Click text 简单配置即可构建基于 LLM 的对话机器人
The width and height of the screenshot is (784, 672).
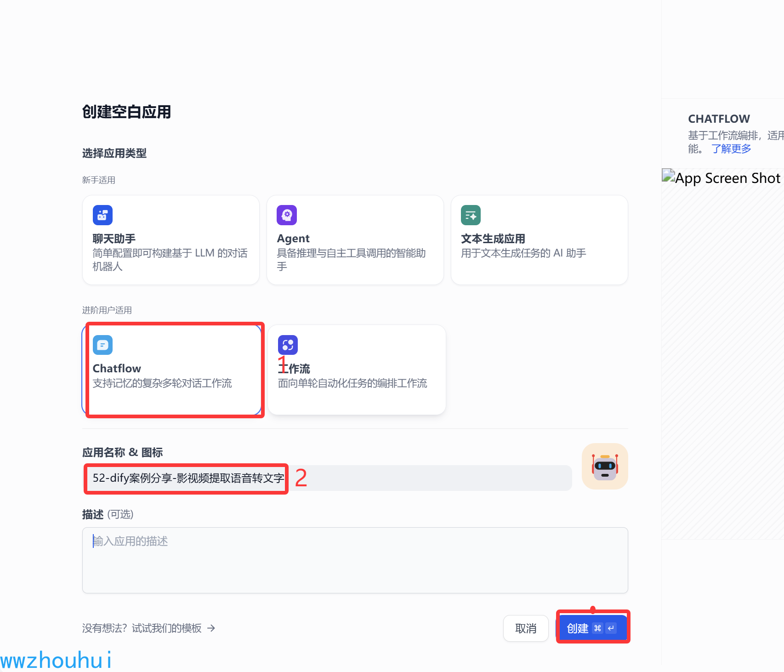(170, 260)
